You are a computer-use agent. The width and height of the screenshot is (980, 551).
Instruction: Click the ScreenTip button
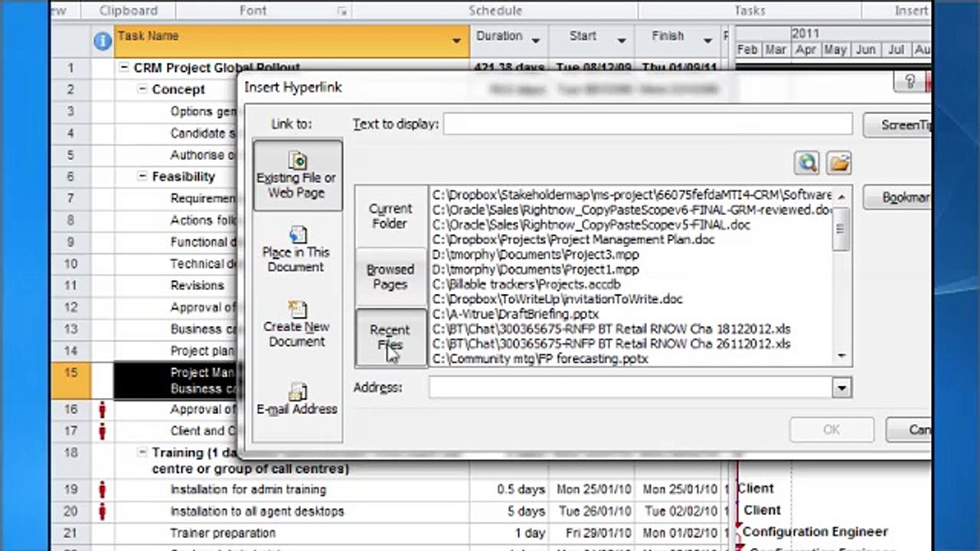point(898,125)
